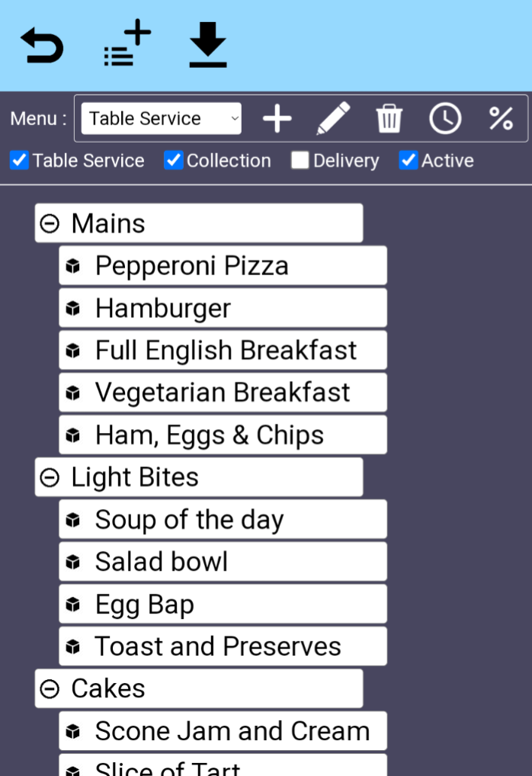
Task: Collapse the Cakes category
Action: pos(50,689)
